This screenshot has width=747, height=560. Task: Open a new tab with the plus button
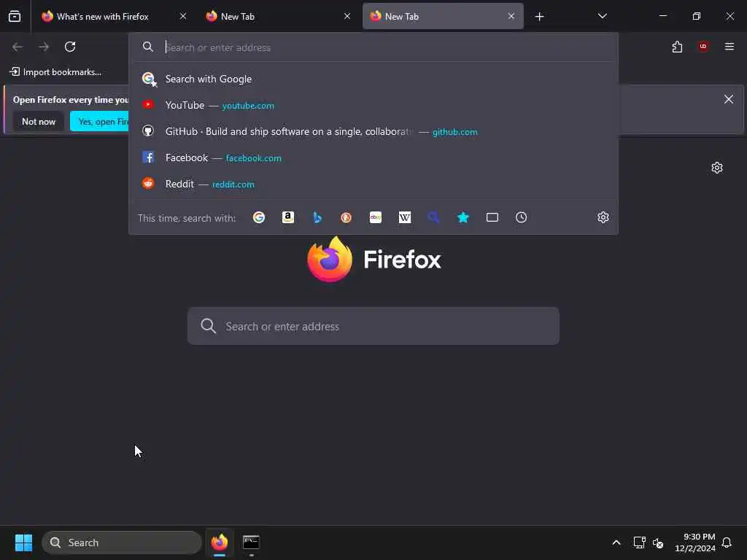pyautogui.click(x=539, y=17)
